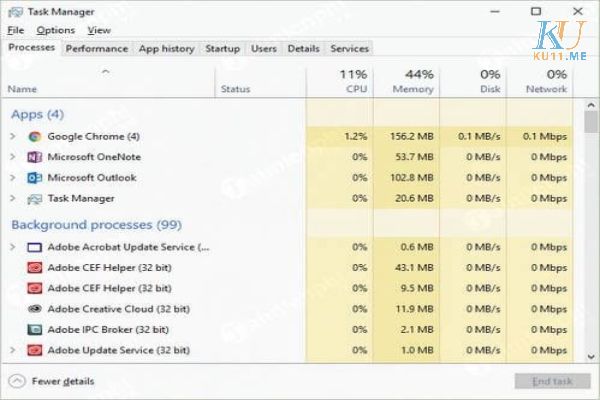This screenshot has height=400, width=600.
Task: Expand the Microsoft OneNote process group
Action: [13, 157]
